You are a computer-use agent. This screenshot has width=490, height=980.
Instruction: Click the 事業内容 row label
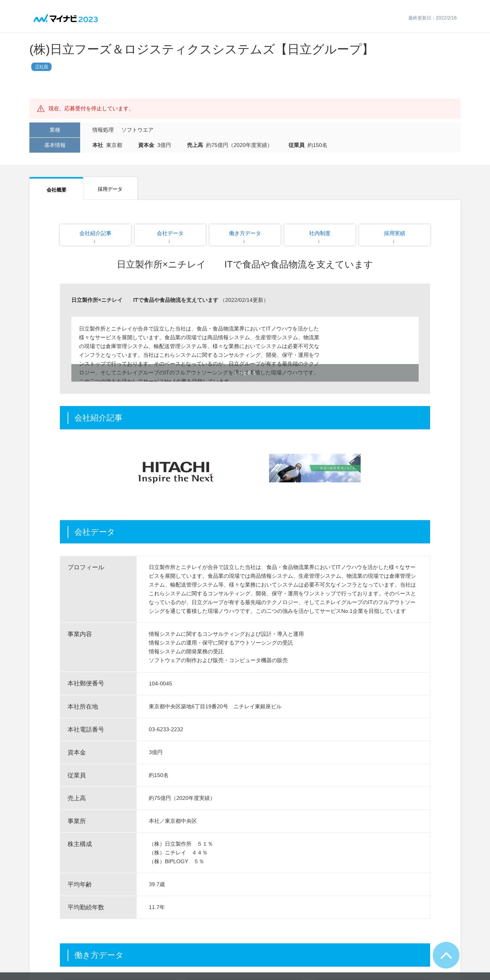click(x=80, y=634)
